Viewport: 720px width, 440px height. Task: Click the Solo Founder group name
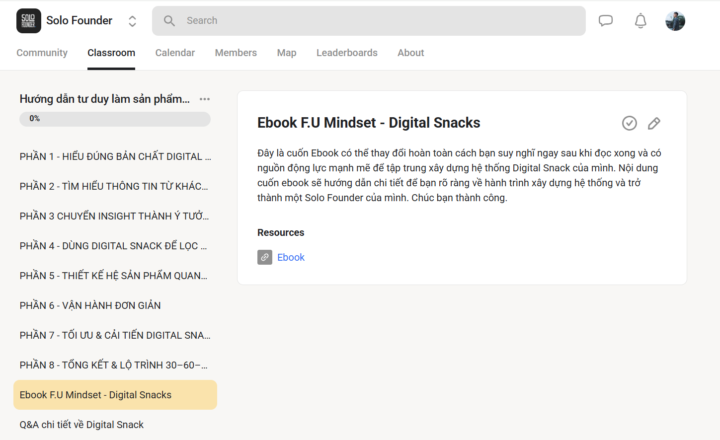pyautogui.click(x=79, y=21)
